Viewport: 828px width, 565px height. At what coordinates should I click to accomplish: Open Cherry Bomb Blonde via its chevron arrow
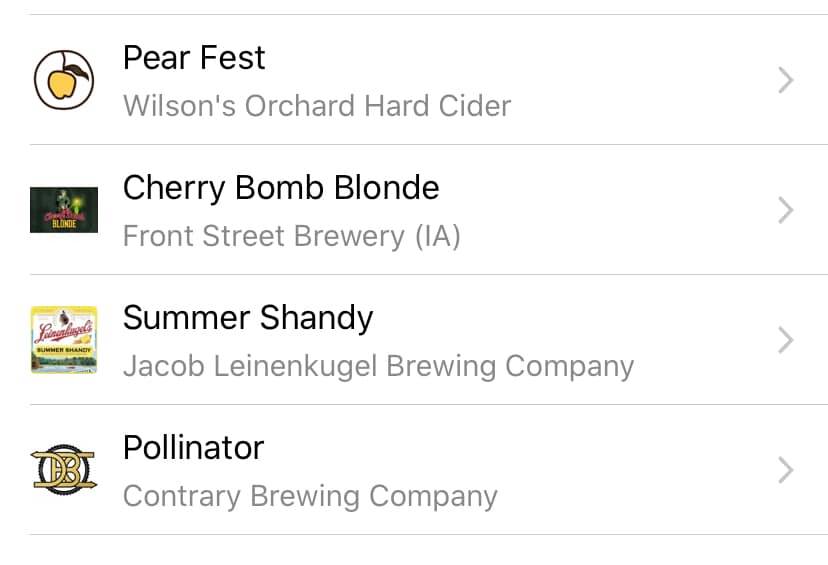(x=786, y=210)
